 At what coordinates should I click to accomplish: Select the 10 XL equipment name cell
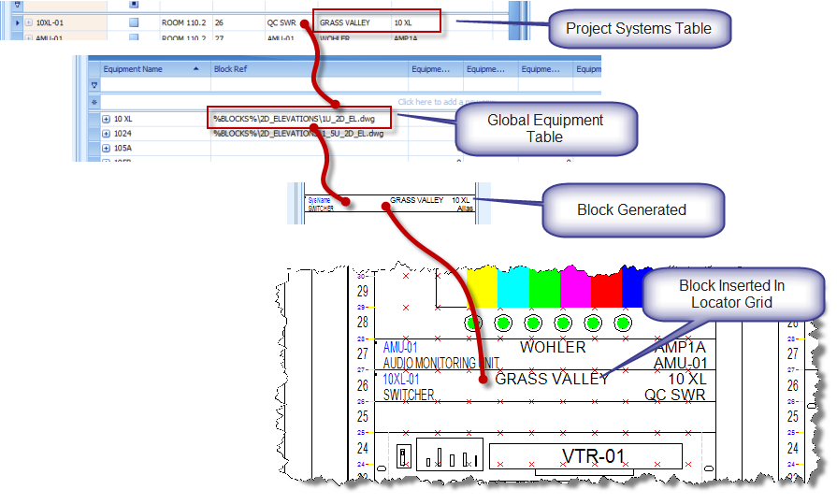click(x=123, y=119)
